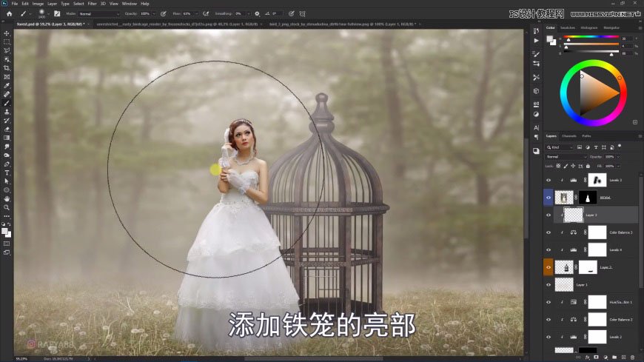Open the Flow value dropdown
The width and height of the screenshot is (644, 362).
[197, 13]
